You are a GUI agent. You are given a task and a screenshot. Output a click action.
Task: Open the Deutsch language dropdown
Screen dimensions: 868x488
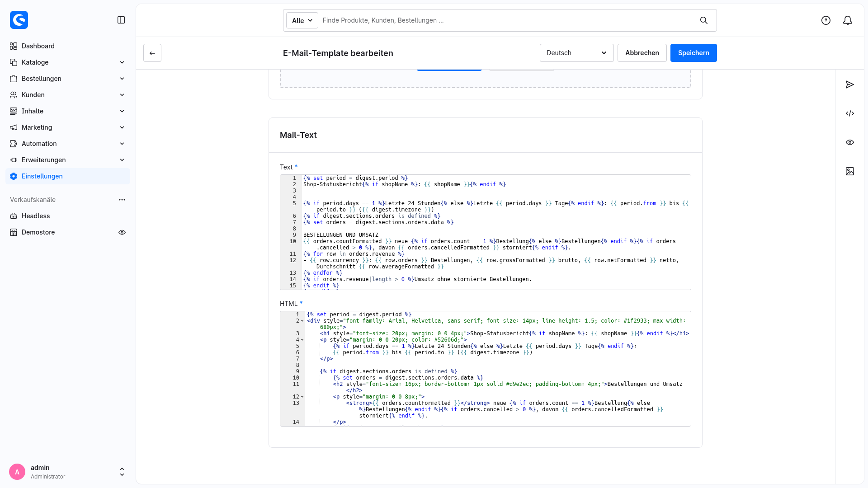point(576,53)
